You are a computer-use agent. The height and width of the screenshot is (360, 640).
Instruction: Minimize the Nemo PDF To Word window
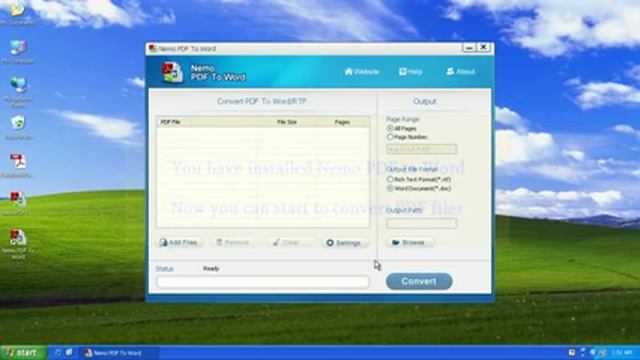(469, 48)
